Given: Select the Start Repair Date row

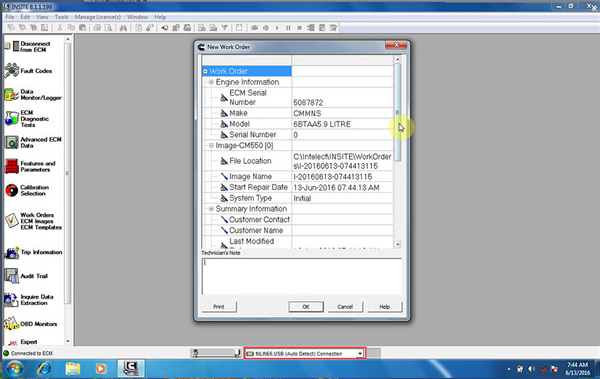Looking at the screenshot, I should click(298, 187).
